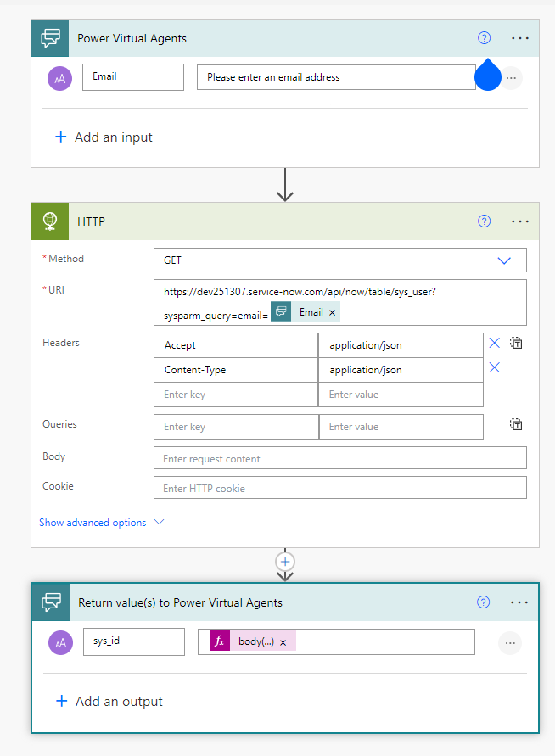Viewport: 555px width, 756px height.
Task: Open the sys_id output row options menu
Action: tap(510, 642)
